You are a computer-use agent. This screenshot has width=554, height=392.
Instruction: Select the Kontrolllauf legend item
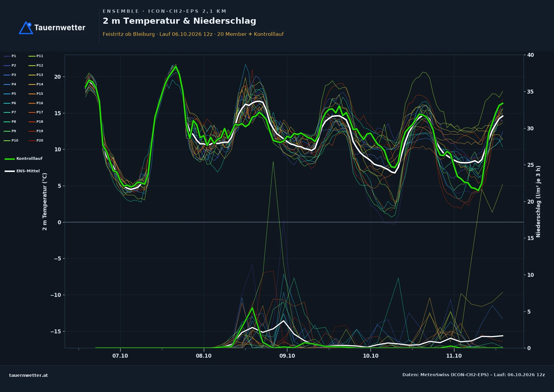(x=24, y=159)
